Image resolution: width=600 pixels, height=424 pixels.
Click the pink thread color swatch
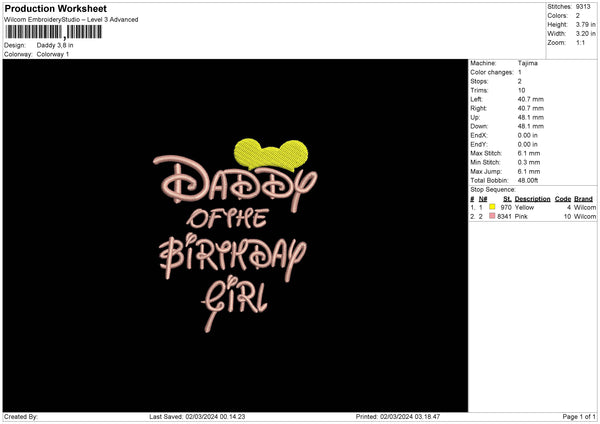point(492,216)
